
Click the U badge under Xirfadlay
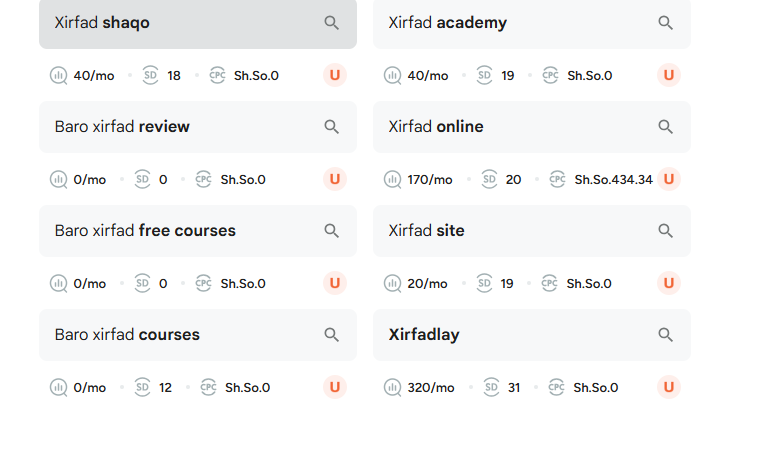coord(669,387)
